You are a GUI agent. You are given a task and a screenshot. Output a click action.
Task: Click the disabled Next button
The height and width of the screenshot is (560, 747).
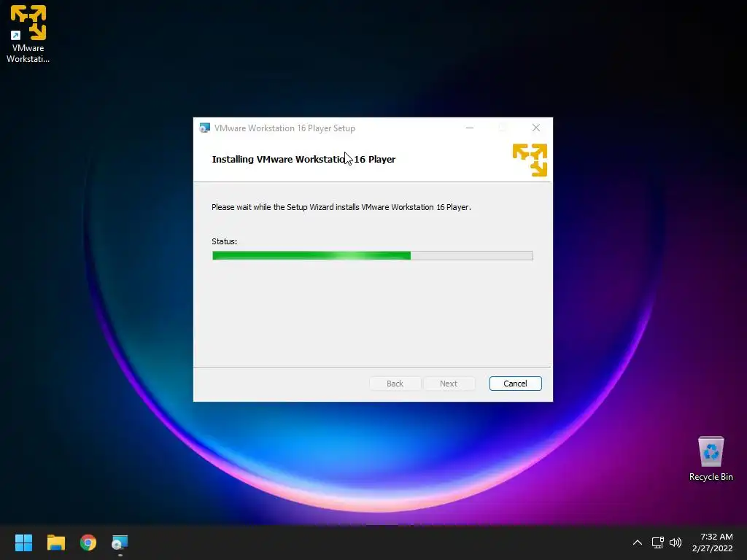449,384
